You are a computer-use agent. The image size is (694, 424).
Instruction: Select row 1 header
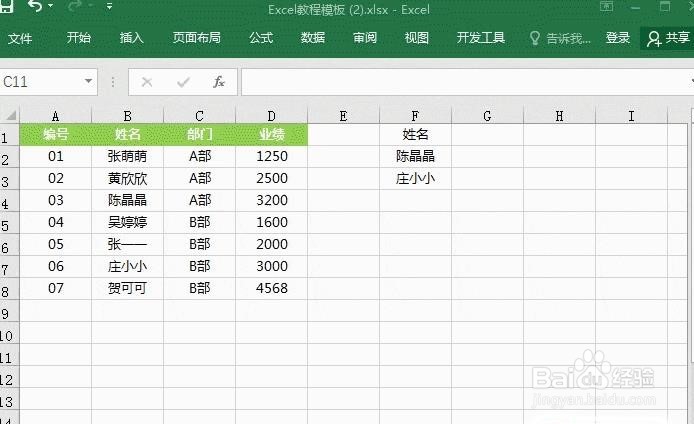coord(9,135)
